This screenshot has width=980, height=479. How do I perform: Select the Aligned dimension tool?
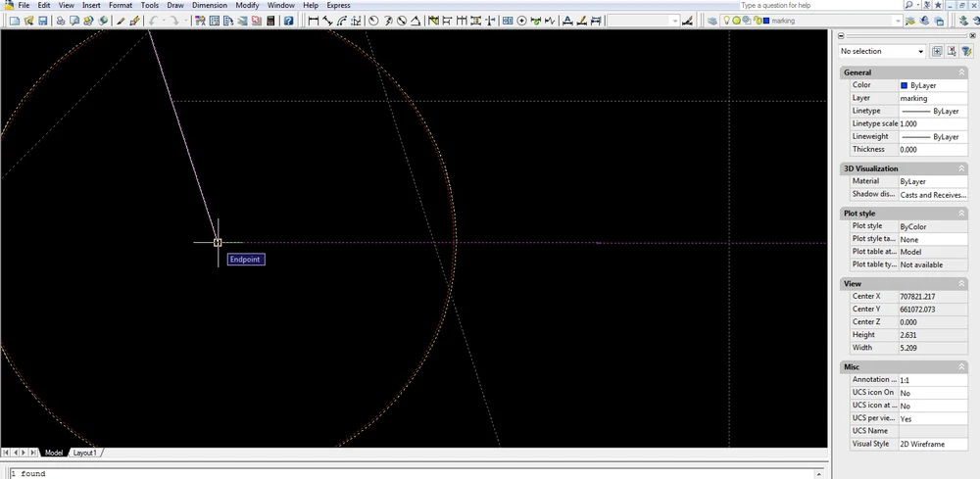[x=327, y=21]
